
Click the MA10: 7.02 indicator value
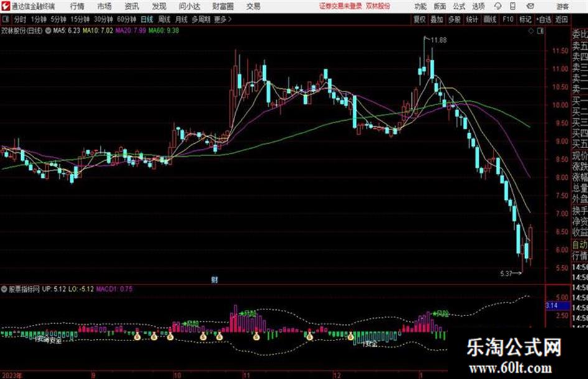[98, 30]
